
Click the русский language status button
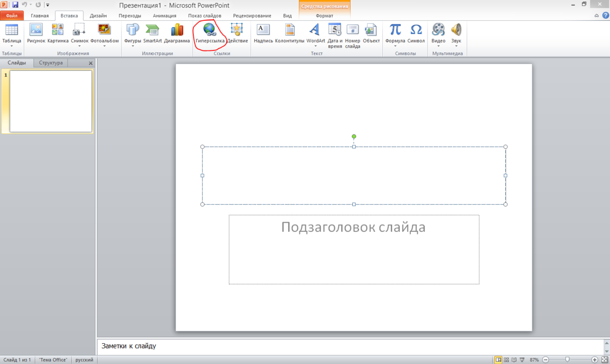click(84, 360)
